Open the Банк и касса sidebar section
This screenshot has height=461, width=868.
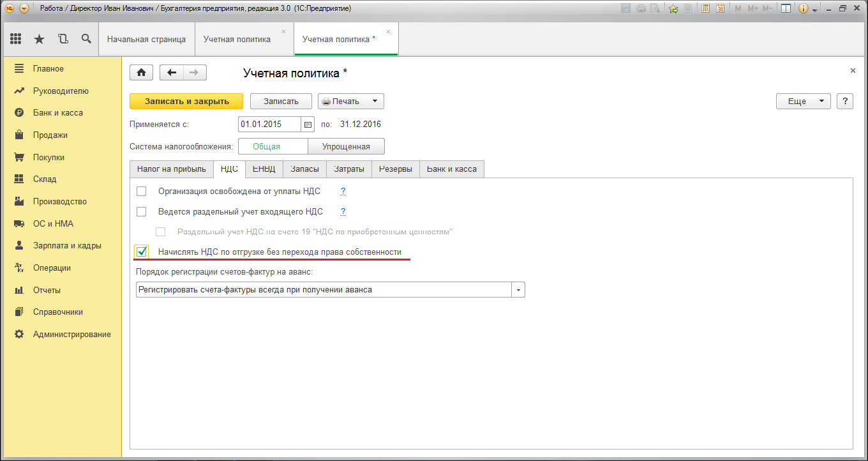tap(58, 112)
